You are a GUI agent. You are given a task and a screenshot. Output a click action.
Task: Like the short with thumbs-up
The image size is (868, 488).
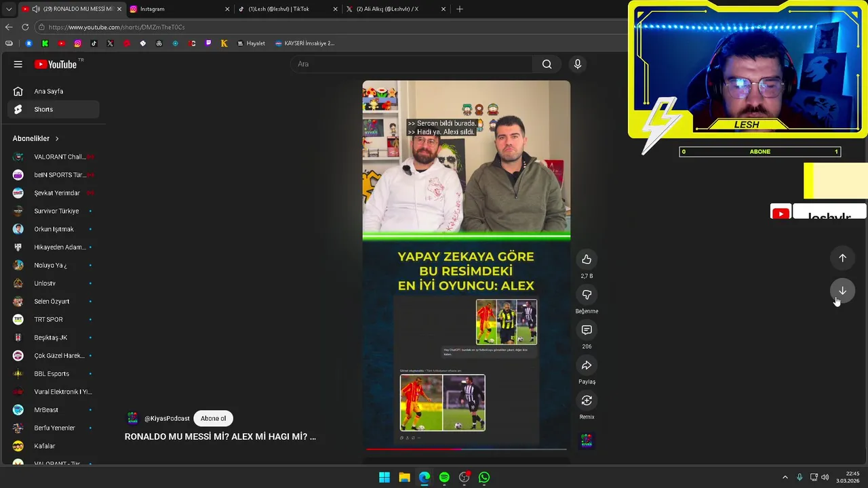tap(587, 259)
